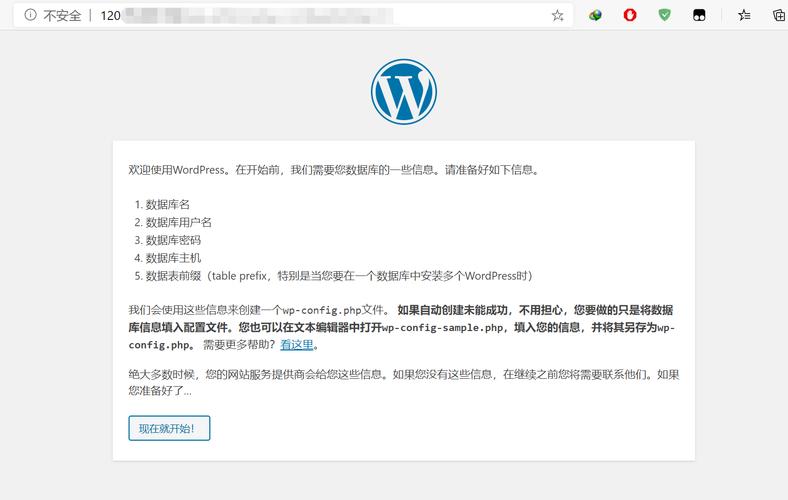Click the site info 不安全 icon
Viewport: 788px width, 500px height.
[30, 15]
